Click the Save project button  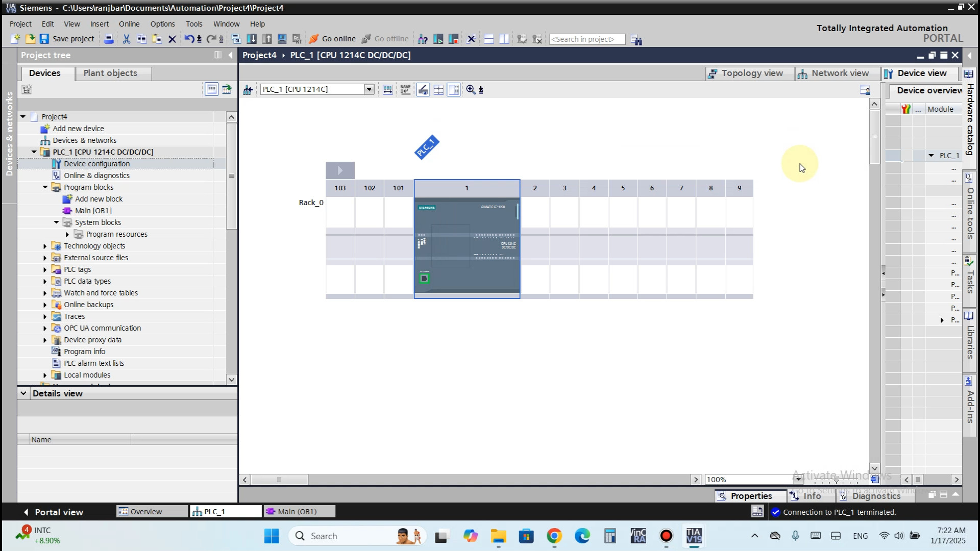67,39
